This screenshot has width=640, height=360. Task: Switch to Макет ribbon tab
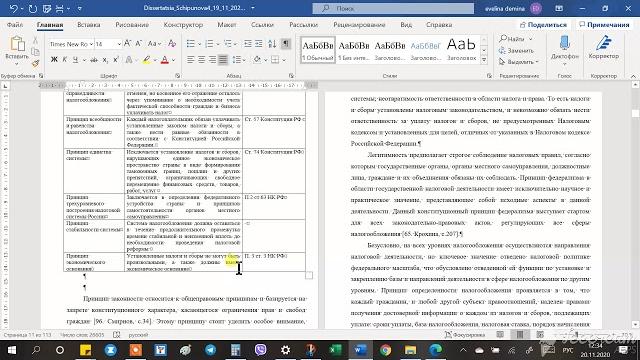click(227, 24)
